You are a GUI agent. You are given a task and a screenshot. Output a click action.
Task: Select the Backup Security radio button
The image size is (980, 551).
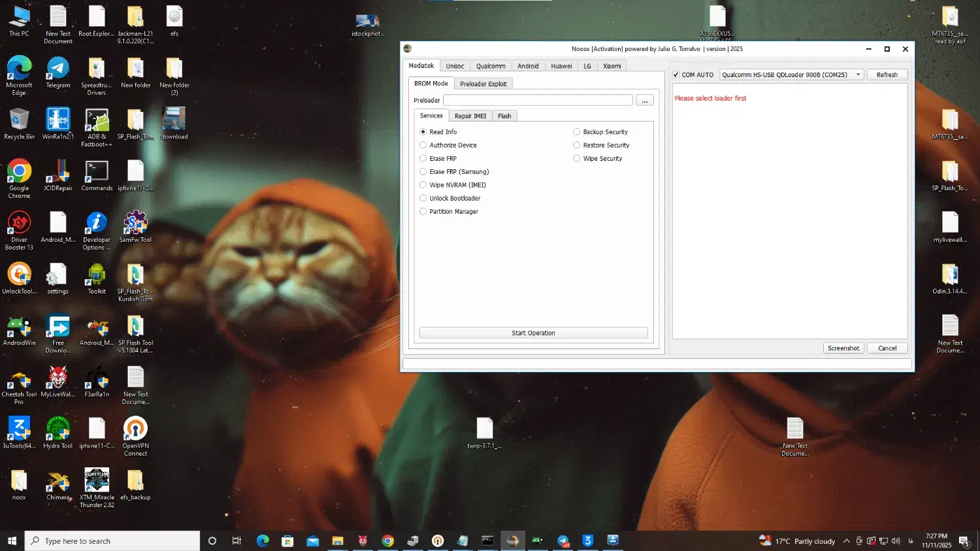coord(577,132)
